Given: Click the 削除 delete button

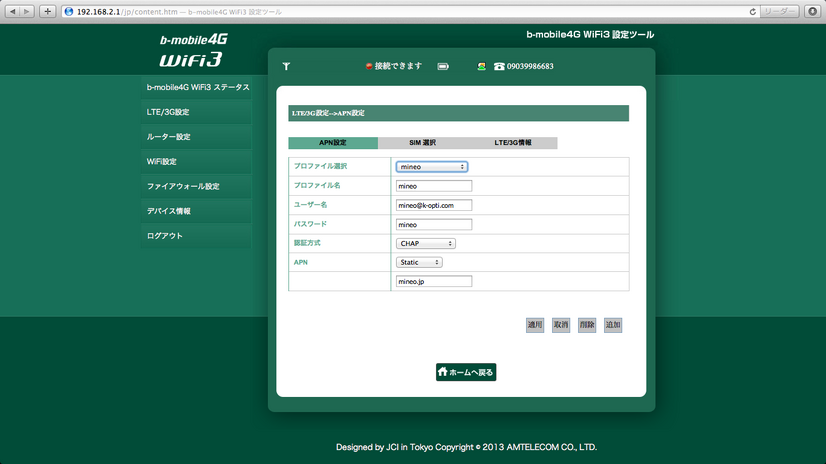Looking at the screenshot, I should coord(587,325).
